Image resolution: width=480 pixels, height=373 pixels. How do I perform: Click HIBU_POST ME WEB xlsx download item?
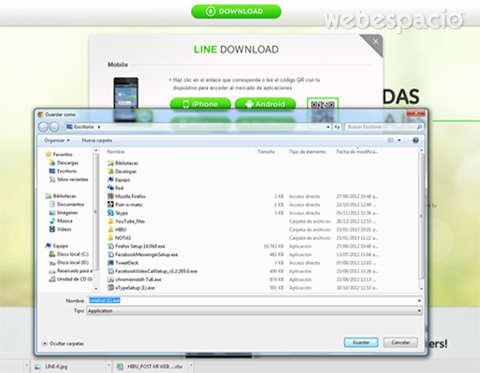(x=150, y=367)
